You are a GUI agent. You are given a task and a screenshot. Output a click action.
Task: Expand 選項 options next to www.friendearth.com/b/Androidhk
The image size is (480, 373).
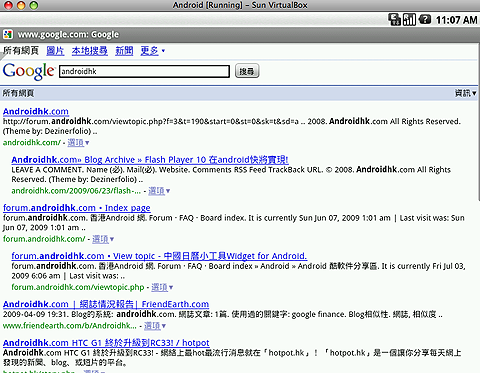[x=155, y=326]
